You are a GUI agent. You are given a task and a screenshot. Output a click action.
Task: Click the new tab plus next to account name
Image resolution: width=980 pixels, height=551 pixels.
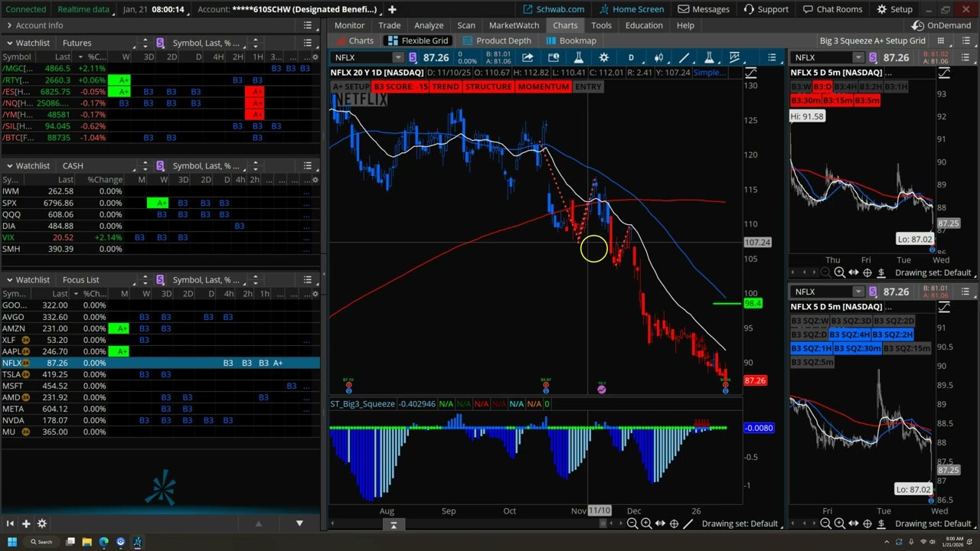[391, 9]
